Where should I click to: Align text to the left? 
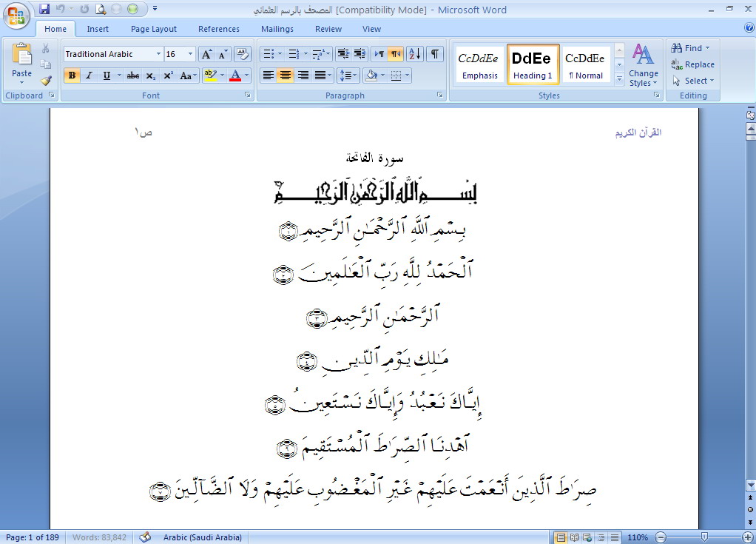[x=268, y=75]
